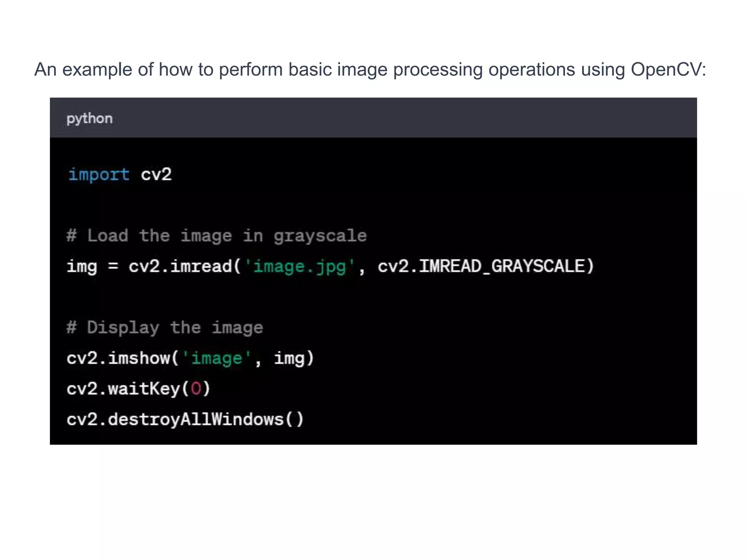The width and height of the screenshot is (747, 560).
Task: Click the 'image.jpg' string literal
Action: pos(299,267)
